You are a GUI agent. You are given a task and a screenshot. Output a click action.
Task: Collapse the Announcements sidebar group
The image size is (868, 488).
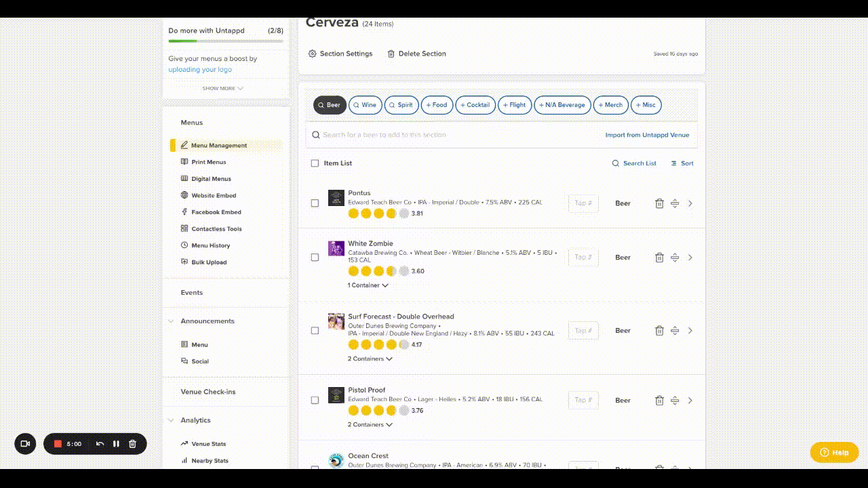coord(171,321)
